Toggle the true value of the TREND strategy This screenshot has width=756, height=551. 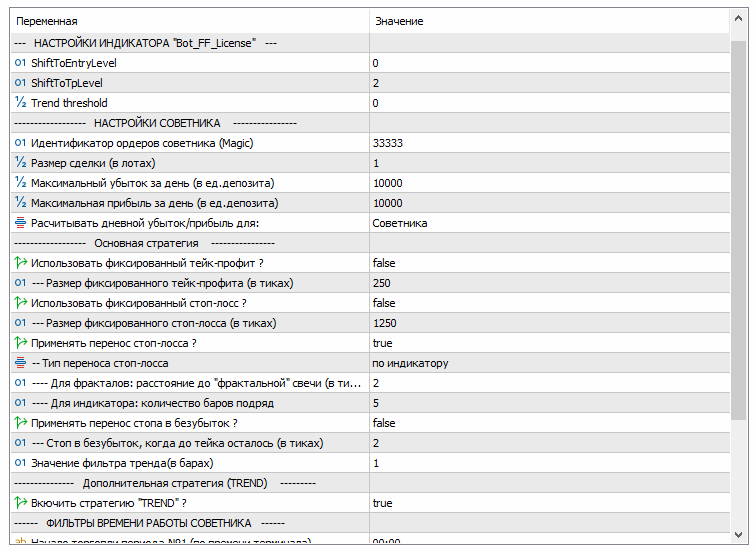(x=382, y=503)
